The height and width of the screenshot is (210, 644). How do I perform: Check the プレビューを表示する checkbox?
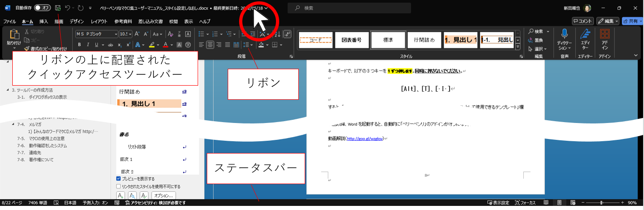click(x=118, y=179)
